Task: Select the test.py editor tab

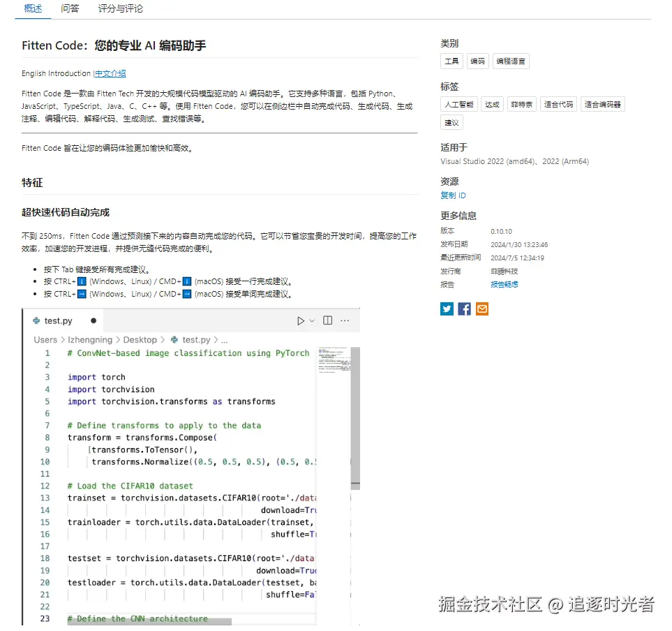Action: click(x=64, y=320)
